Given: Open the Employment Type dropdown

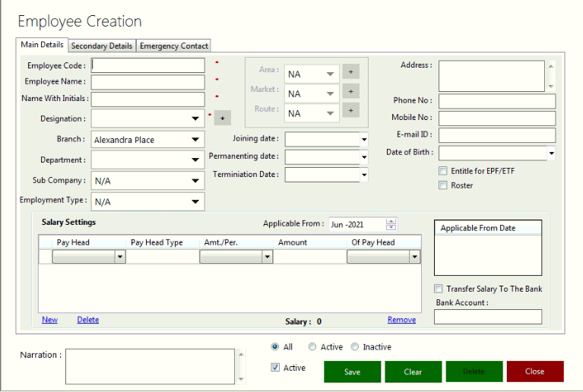Looking at the screenshot, I should tap(195, 201).
